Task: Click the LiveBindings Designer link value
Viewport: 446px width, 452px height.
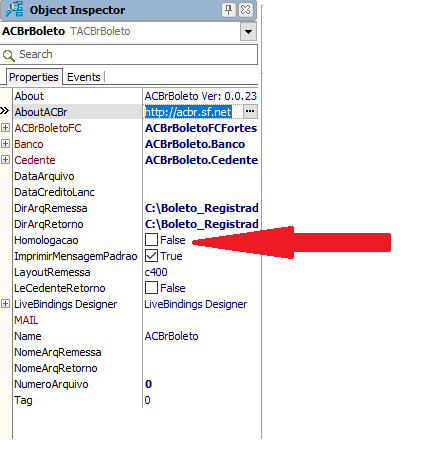Action: pyautogui.click(x=196, y=304)
